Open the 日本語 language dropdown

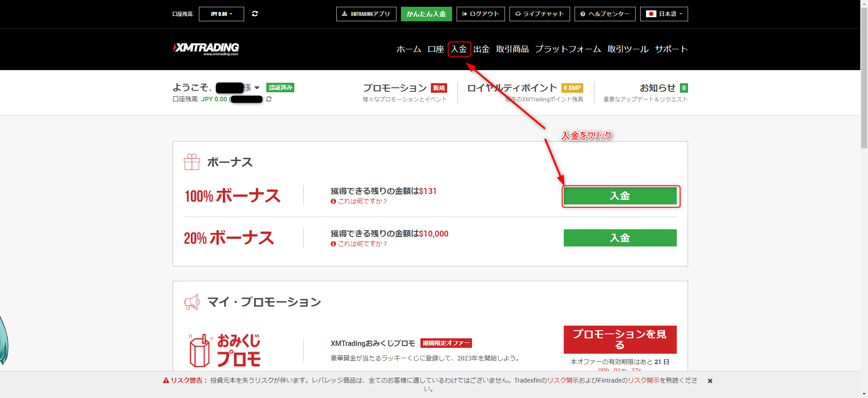coord(664,14)
